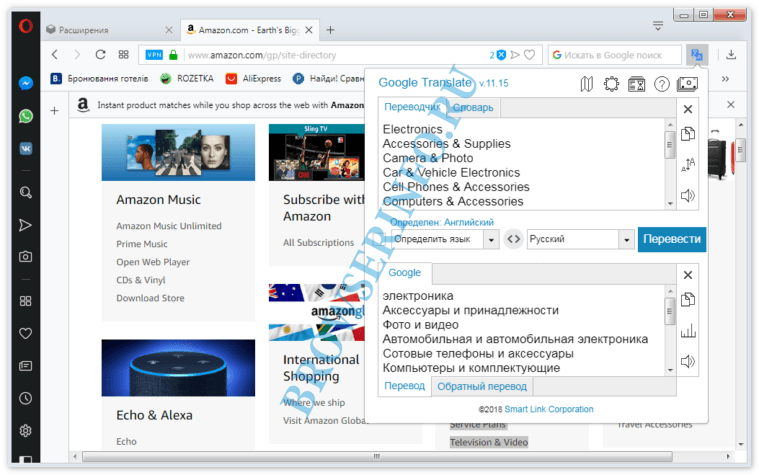This screenshot has width=759, height=475.
Task: Click the Echo & Alexa speaker image
Action: (x=178, y=368)
